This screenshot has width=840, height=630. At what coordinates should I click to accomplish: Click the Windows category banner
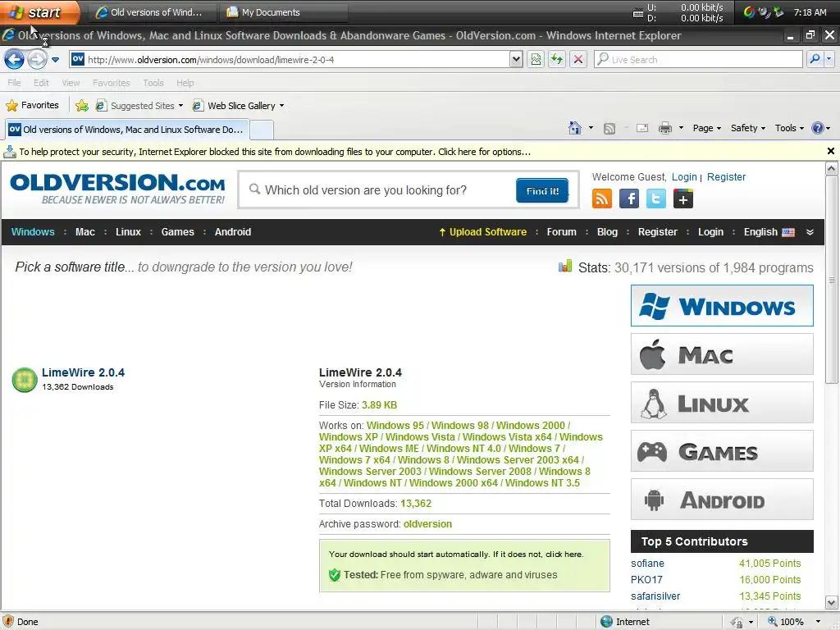tap(722, 305)
